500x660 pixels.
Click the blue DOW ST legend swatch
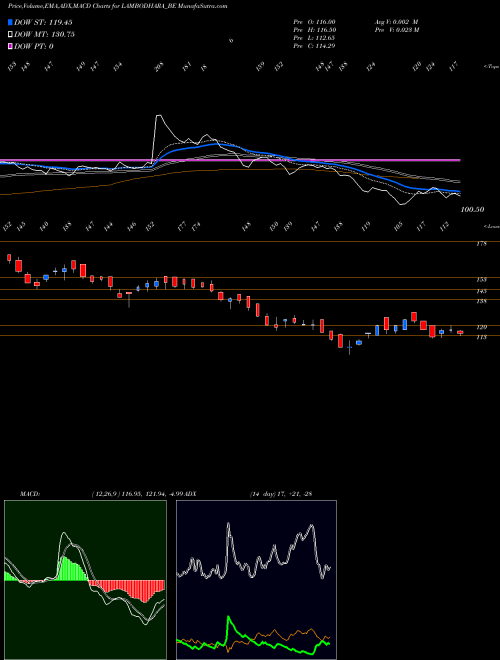pyautogui.click(x=10, y=22)
